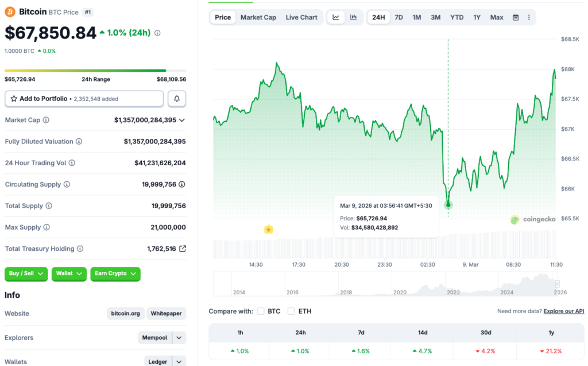Enable the ETH compare checkbox

click(x=291, y=311)
